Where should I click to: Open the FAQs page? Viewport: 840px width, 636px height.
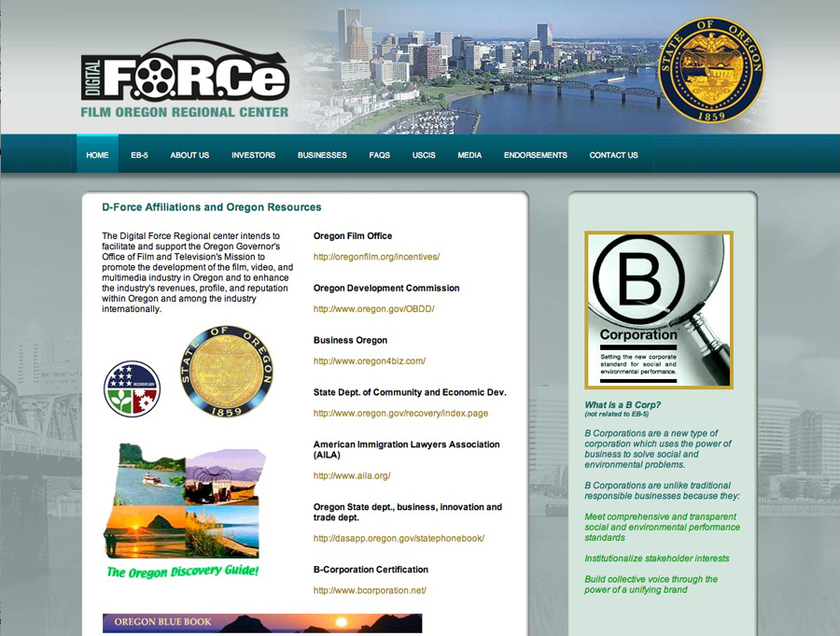(379, 155)
